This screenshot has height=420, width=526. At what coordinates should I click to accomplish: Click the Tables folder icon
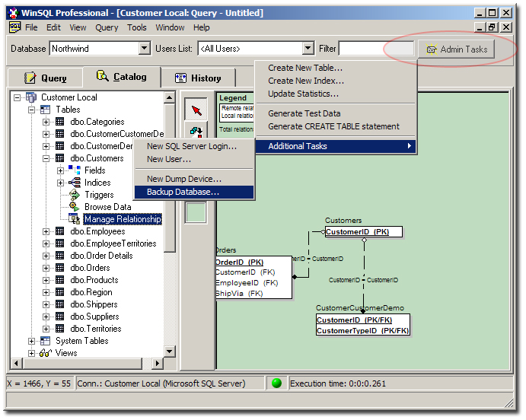[45, 110]
